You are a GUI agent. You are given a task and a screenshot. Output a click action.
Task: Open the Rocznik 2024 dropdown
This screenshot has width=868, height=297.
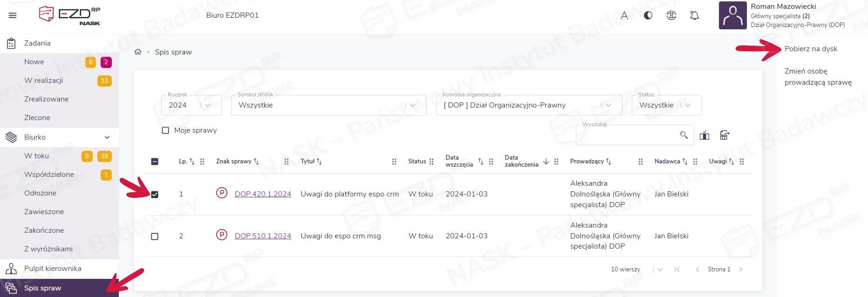(191, 105)
